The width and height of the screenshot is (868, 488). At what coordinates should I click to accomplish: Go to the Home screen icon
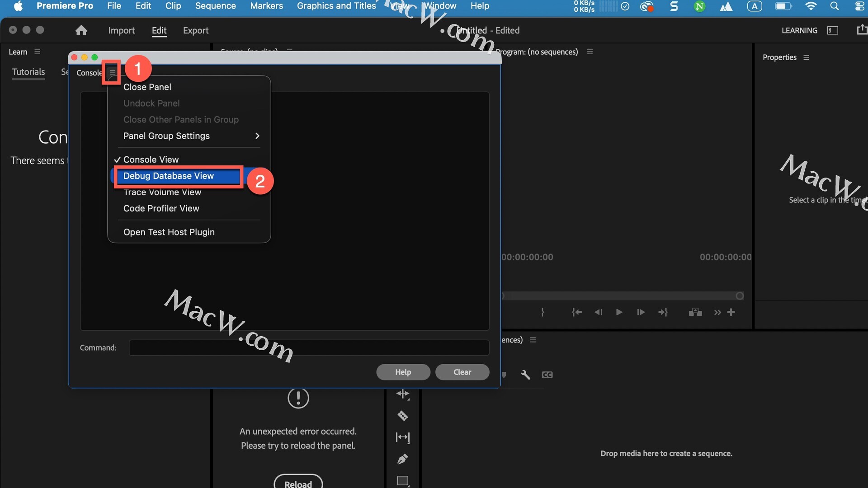pyautogui.click(x=81, y=30)
